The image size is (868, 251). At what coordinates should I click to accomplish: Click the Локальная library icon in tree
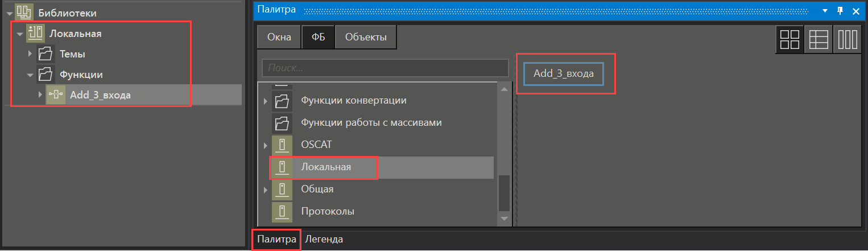tap(35, 34)
